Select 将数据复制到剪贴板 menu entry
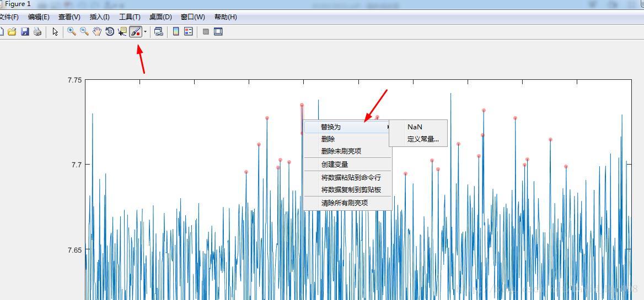This screenshot has width=644, height=300. [347, 190]
